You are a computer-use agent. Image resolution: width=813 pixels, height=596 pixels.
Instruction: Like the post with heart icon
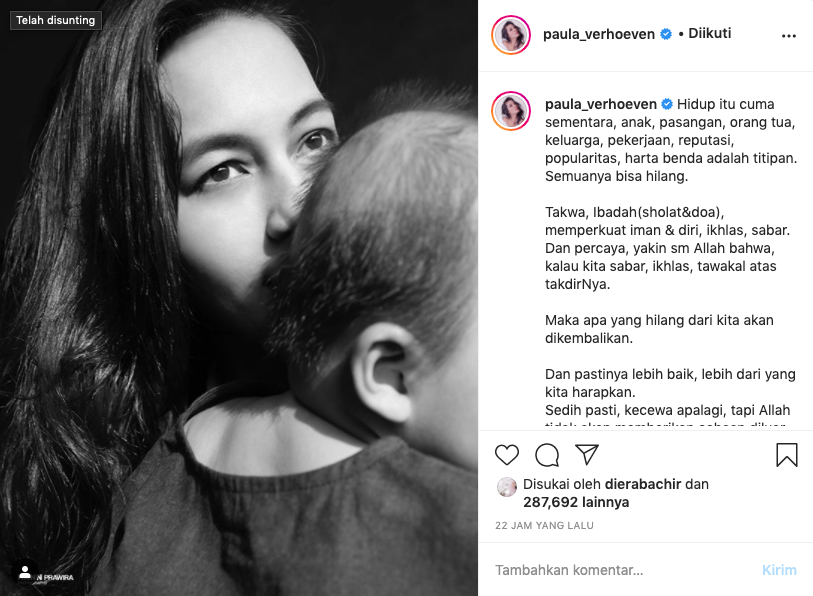click(507, 455)
